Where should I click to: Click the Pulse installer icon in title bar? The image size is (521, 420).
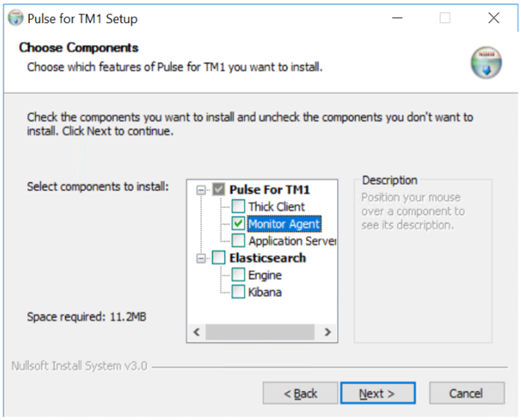click(15, 18)
